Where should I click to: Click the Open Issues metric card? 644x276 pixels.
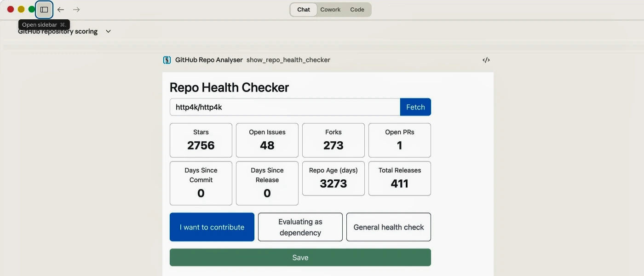point(267,140)
